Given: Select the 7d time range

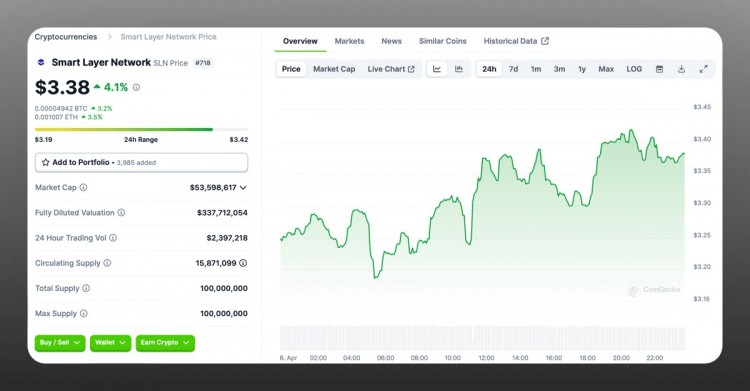Looking at the screenshot, I should [x=513, y=69].
